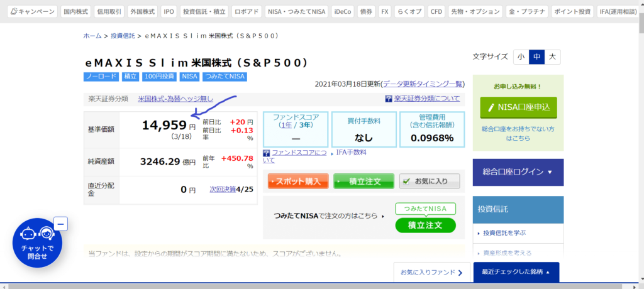This screenshot has height=289, width=644.
Task: Go to 投資信託 breadcrumb link
Action: (x=123, y=36)
